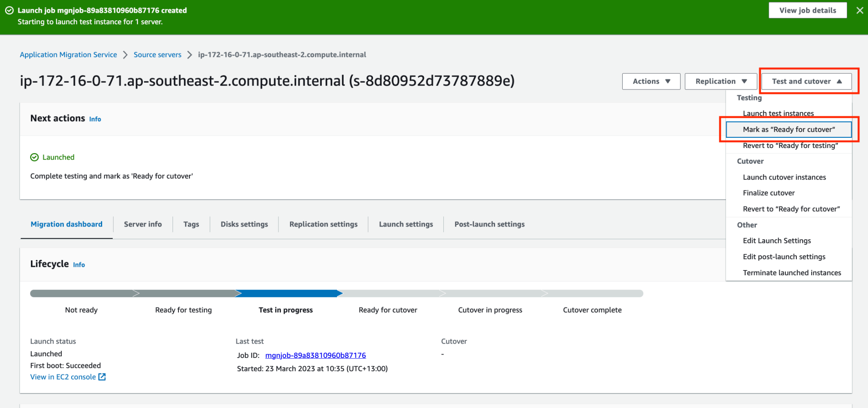
Task: Click the success checkmark icon in green banner
Action: 8,10
